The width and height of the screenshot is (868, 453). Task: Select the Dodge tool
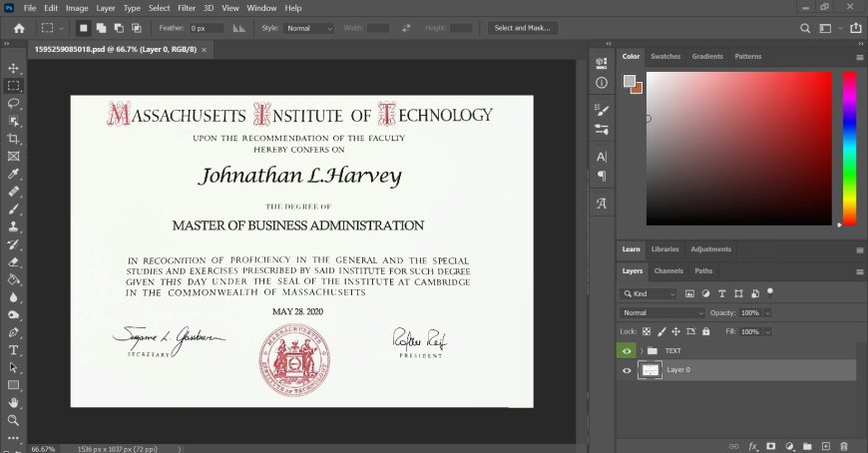coord(13,315)
